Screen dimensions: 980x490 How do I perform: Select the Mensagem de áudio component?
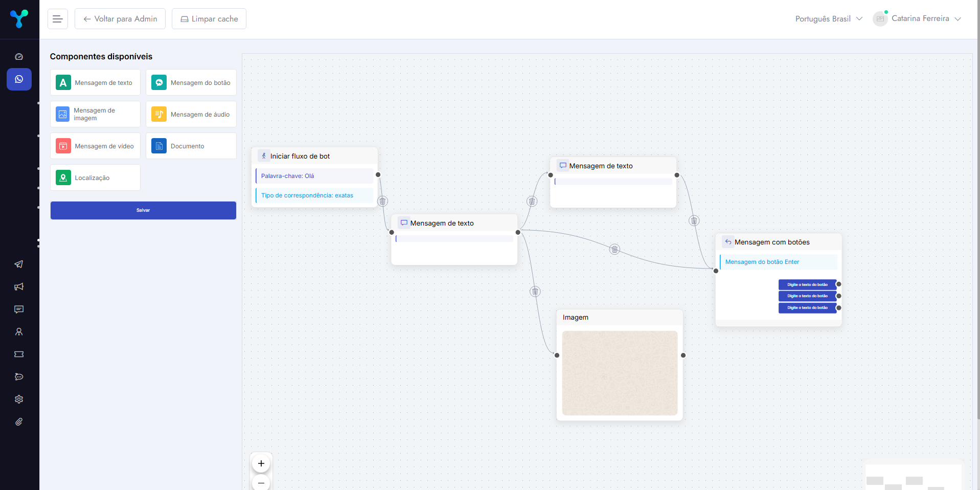191,115
